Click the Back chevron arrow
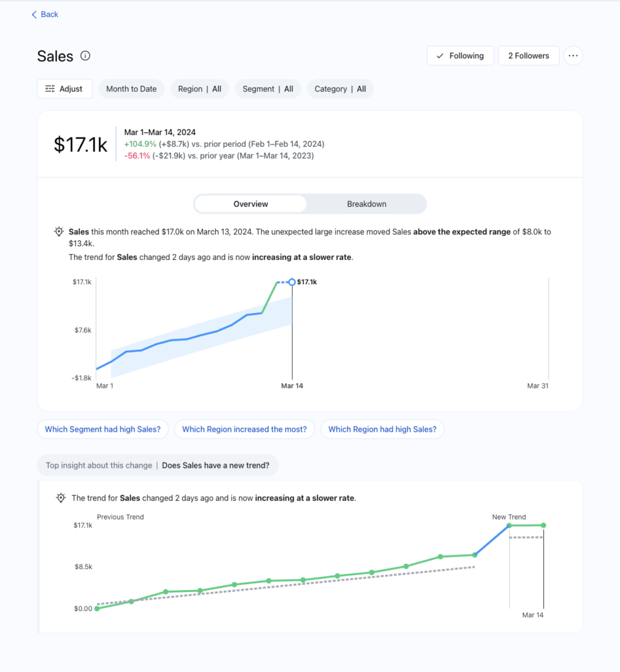 pos(34,14)
